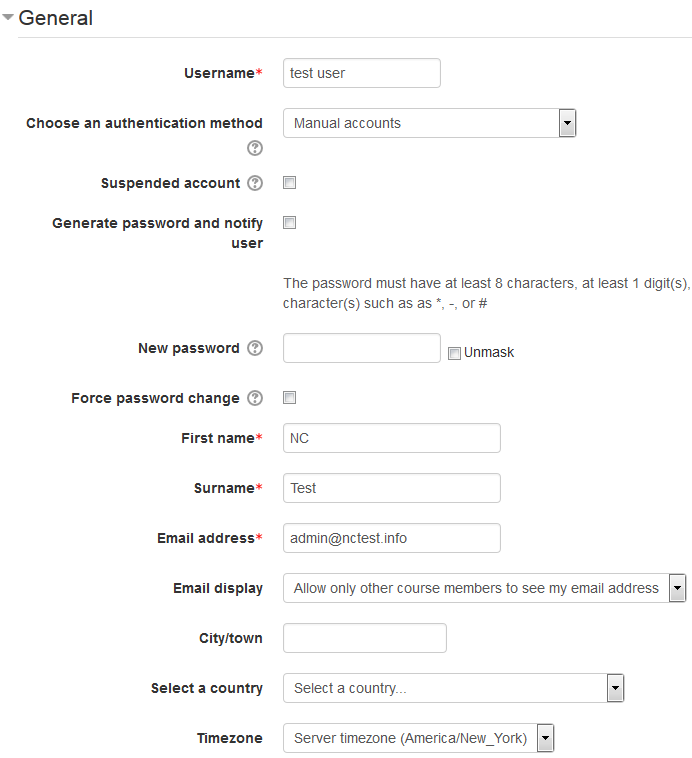Viewport: 692px width, 758px height.
Task: Enable Generate password and notify user
Action: click(289, 222)
